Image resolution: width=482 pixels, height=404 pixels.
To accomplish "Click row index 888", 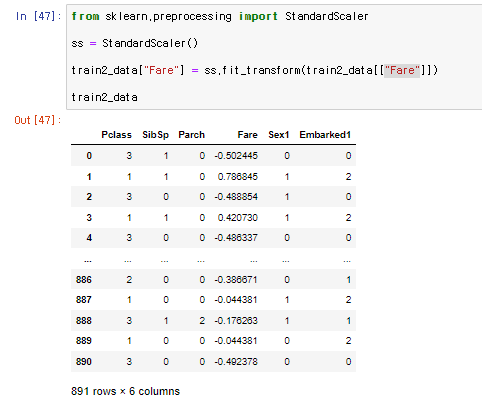I will point(84,321).
